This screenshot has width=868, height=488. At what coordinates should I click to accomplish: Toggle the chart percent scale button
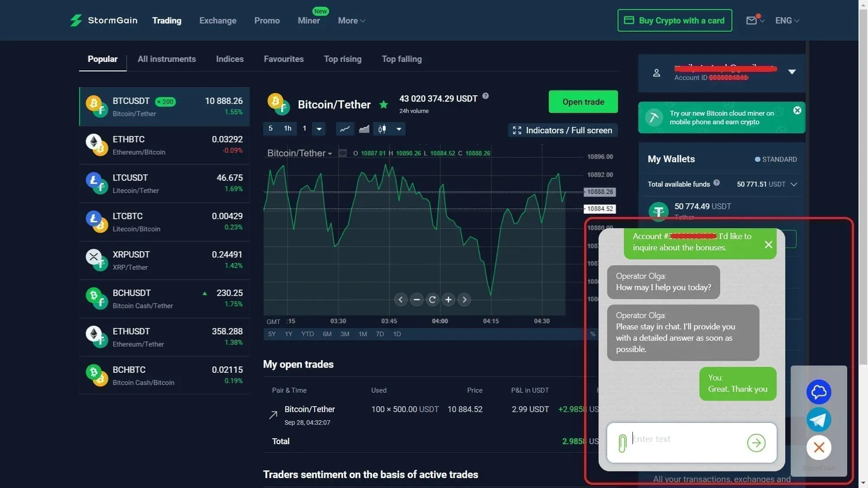[593, 334]
